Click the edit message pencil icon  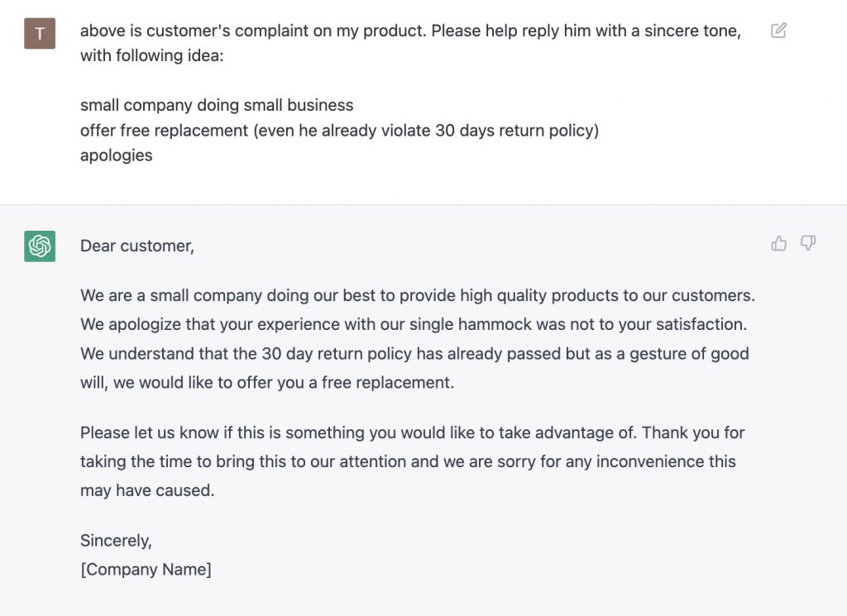(x=778, y=31)
